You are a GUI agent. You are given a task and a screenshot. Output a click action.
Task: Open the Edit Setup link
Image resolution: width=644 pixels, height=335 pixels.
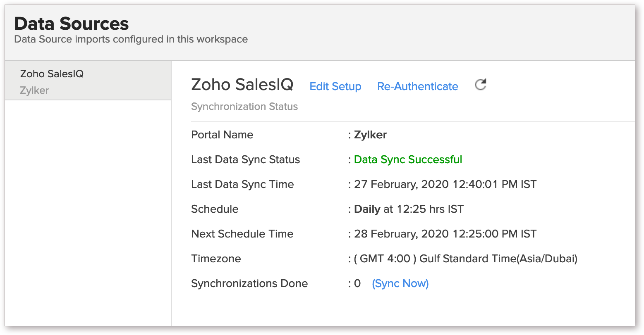click(335, 86)
